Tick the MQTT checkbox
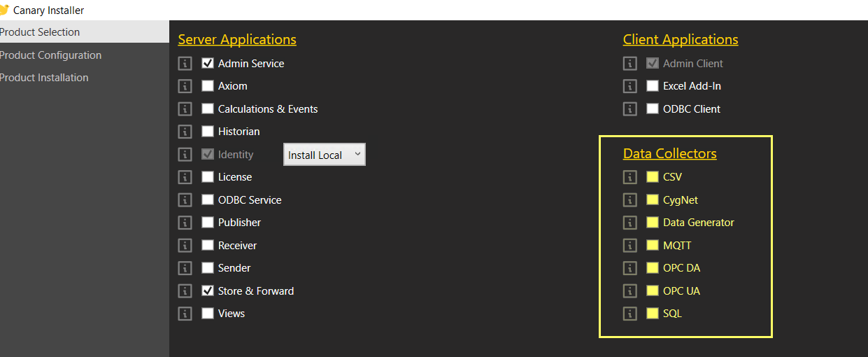The width and height of the screenshot is (868, 357). [653, 245]
